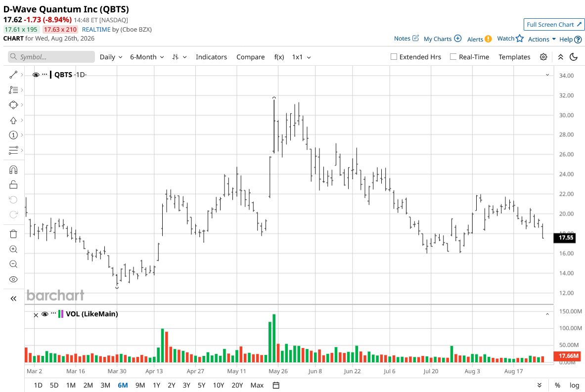Select the 20Y range tab
The height and width of the screenshot is (392, 585).
pyautogui.click(x=237, y=385)
